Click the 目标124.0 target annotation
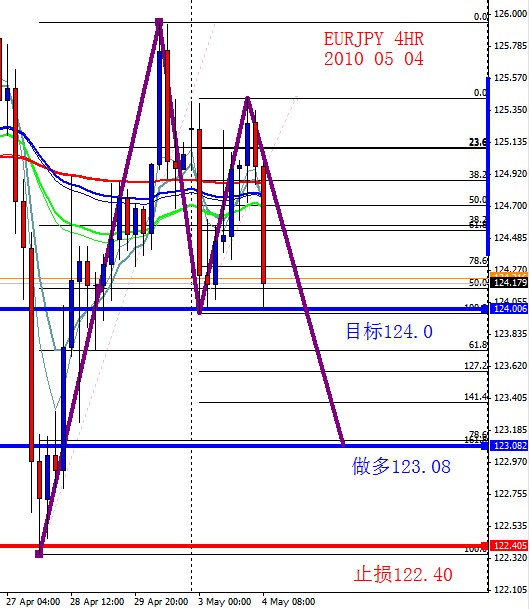The image size is (530, 609). pyautogui.click(x=389, y=332)
